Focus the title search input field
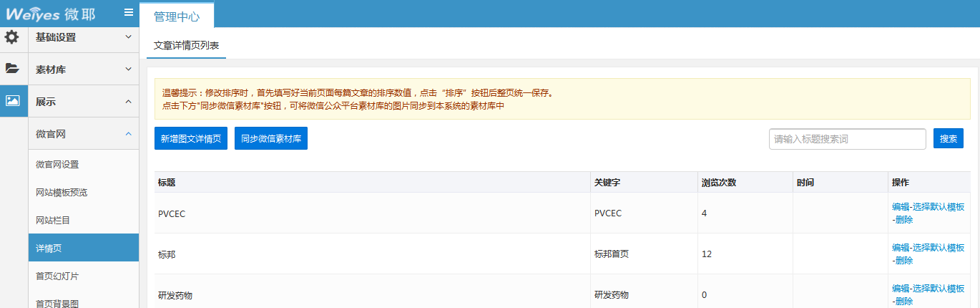The width and height of the screenshot is (980, 308). (847, 139)
